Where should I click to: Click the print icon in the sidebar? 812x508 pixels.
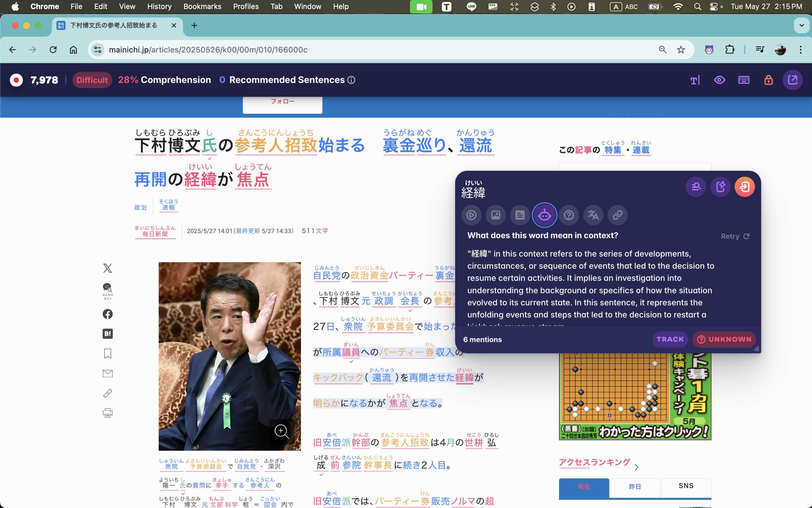(x=107, y=413)
